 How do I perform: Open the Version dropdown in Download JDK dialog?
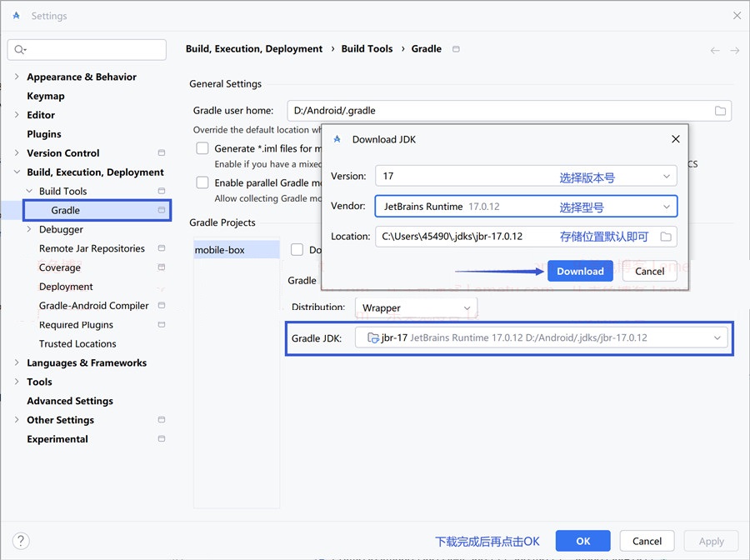coord(667,176)
